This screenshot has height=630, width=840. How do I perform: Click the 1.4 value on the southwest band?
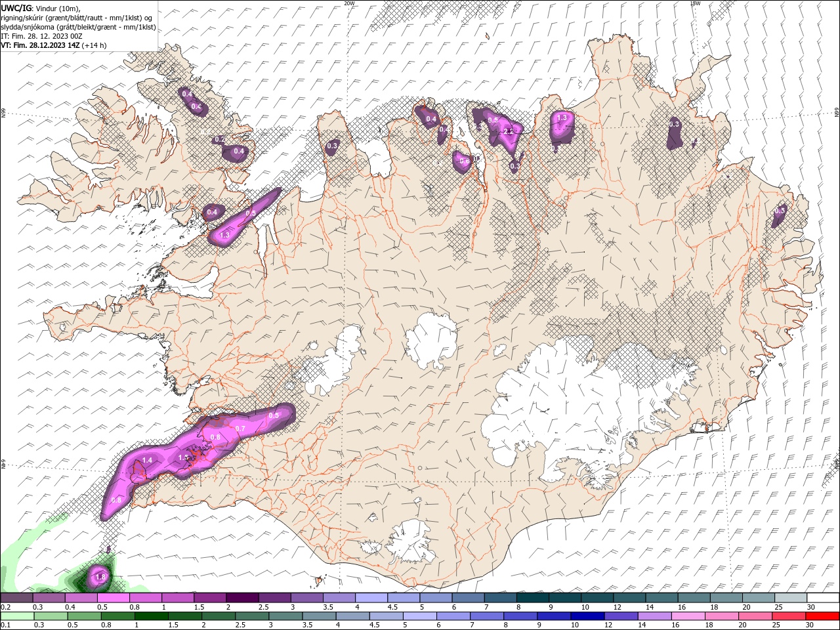[147, 461]
